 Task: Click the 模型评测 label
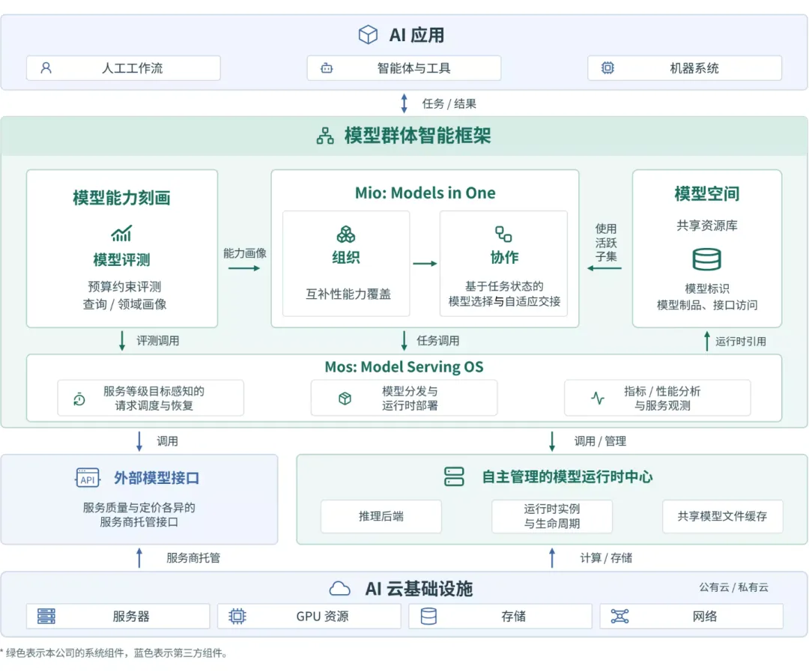(x=122, y=260)
